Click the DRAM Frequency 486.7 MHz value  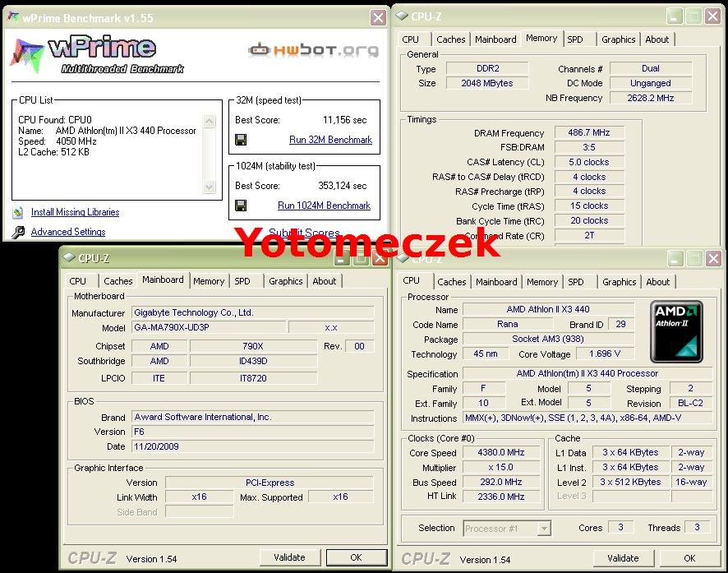(x=588, y=132)
